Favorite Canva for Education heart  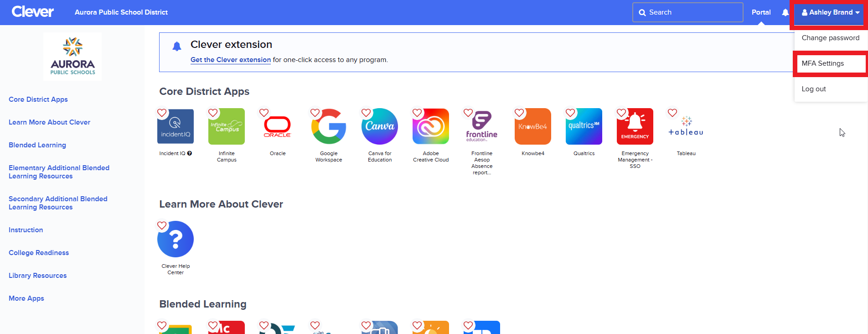tap(366, 113)
